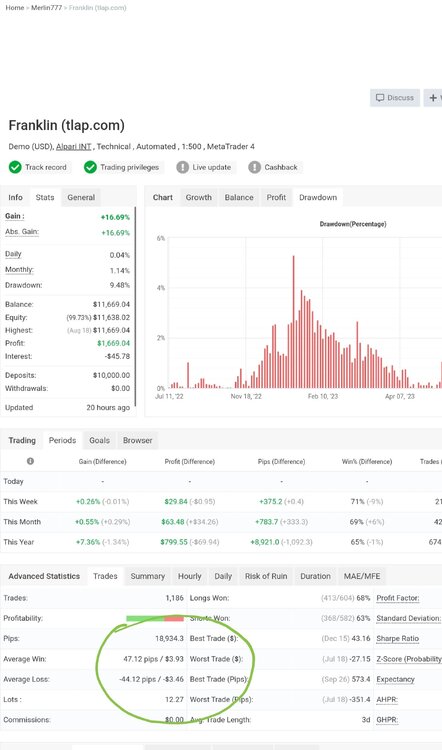Open the Advanced Statistics tab

(x=44, y=576)
